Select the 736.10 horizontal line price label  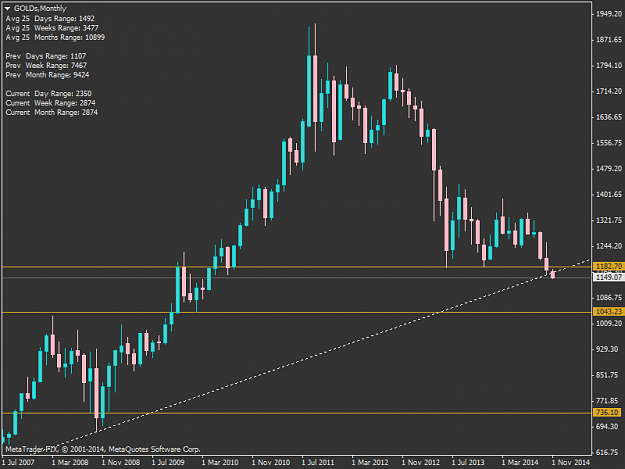(x=608, y=412)
